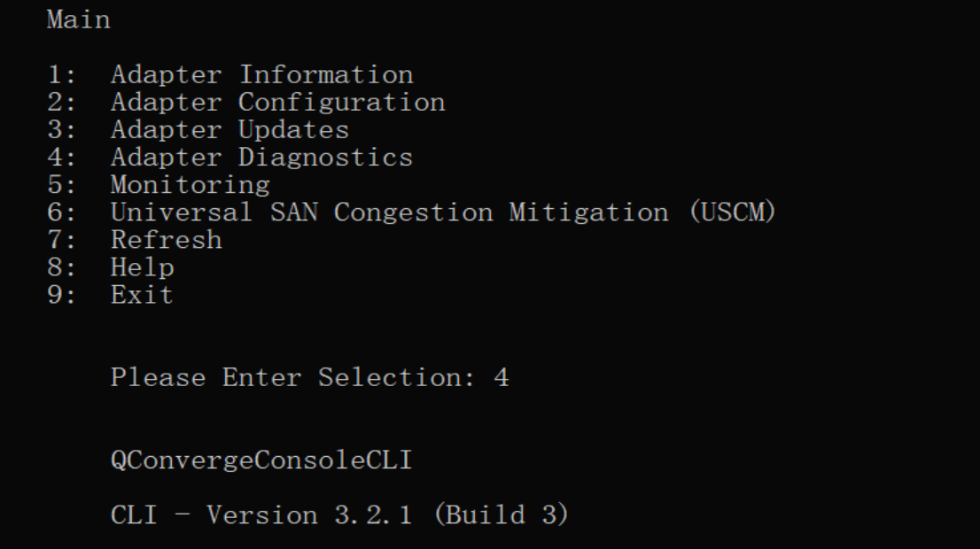
Task: Click the Help menu entry
Action: (142, 267)
